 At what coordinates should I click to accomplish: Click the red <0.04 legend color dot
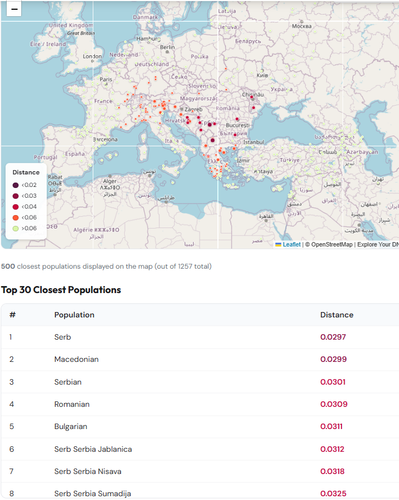(16, 207)
